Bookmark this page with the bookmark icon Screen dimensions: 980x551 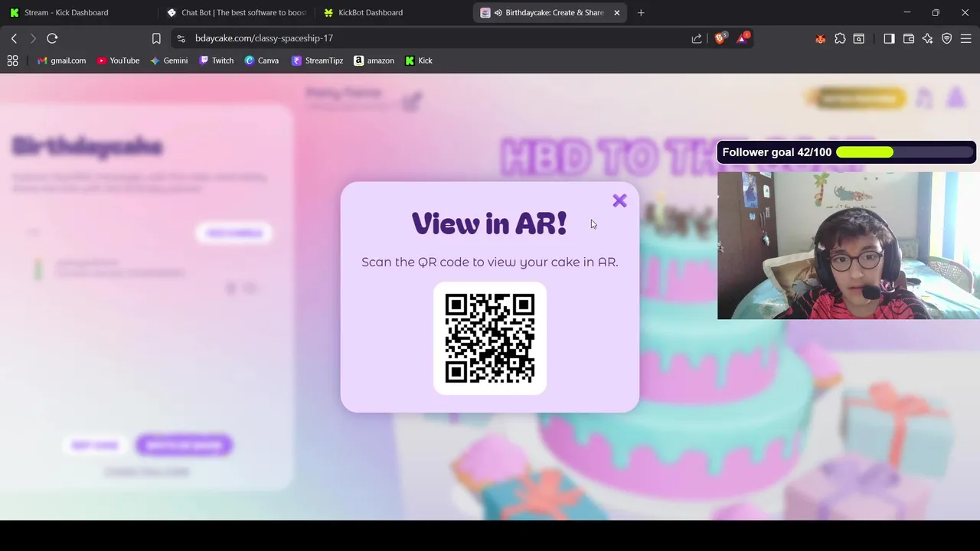[x=156, y=38]
